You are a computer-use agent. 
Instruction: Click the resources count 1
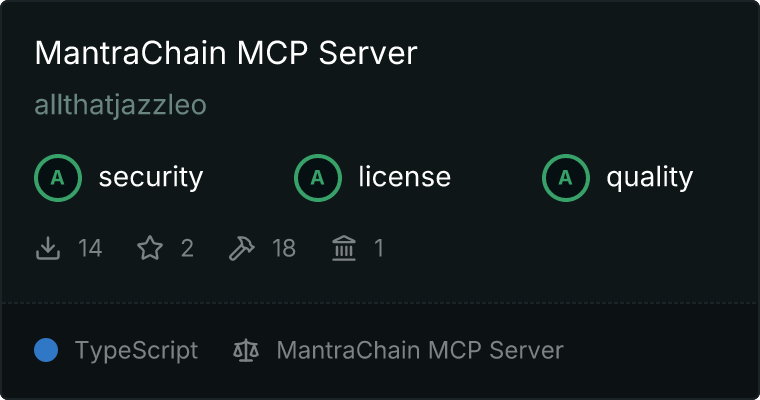(x=379, y=248)
